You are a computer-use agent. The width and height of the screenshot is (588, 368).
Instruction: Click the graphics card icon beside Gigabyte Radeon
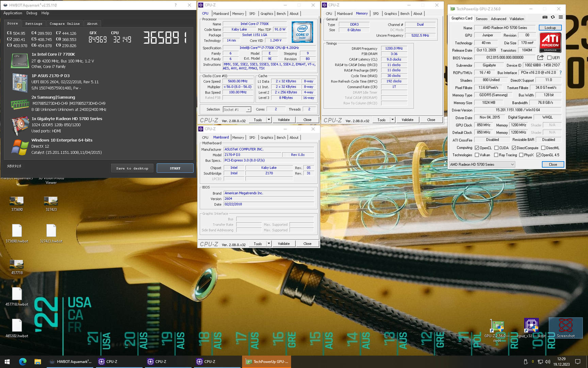(20, 125)
